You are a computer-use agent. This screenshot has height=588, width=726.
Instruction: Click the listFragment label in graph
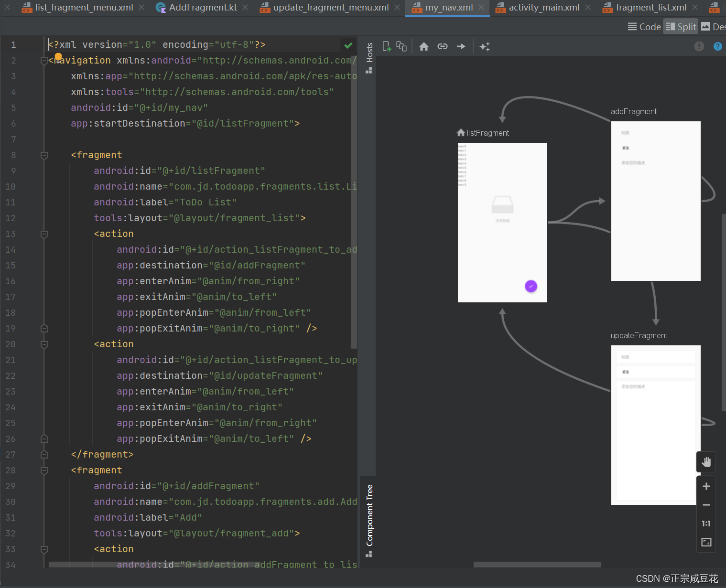(x=488, y=133)
